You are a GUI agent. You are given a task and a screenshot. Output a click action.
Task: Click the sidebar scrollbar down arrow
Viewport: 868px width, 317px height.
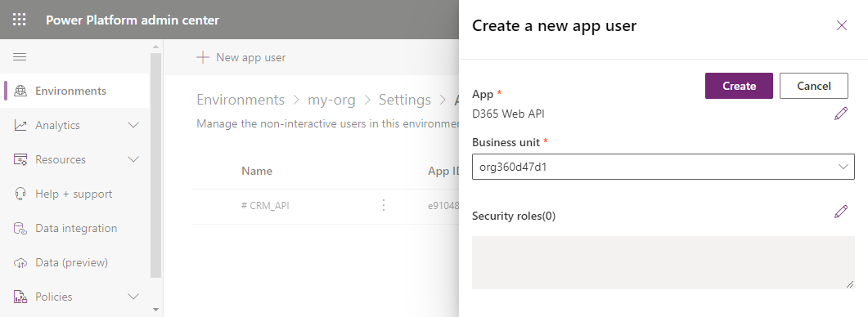pyautogui.click(x=155, y=310)
